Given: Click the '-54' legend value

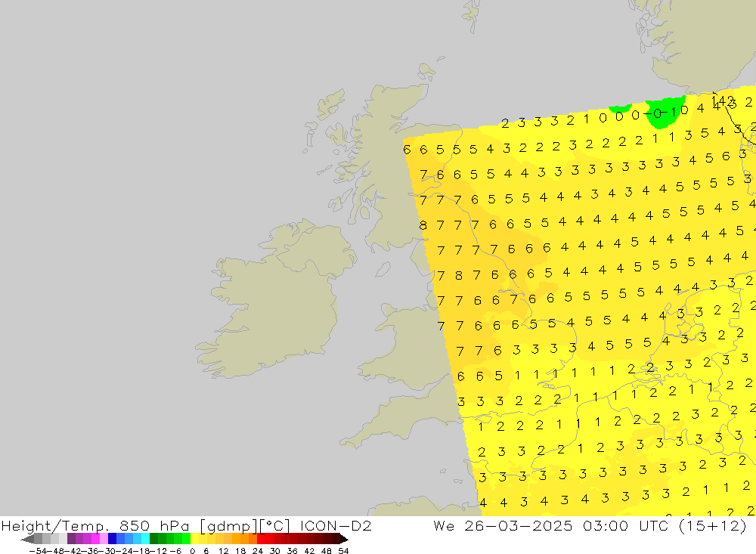Looking at the screenshot, I should point(38,551).
